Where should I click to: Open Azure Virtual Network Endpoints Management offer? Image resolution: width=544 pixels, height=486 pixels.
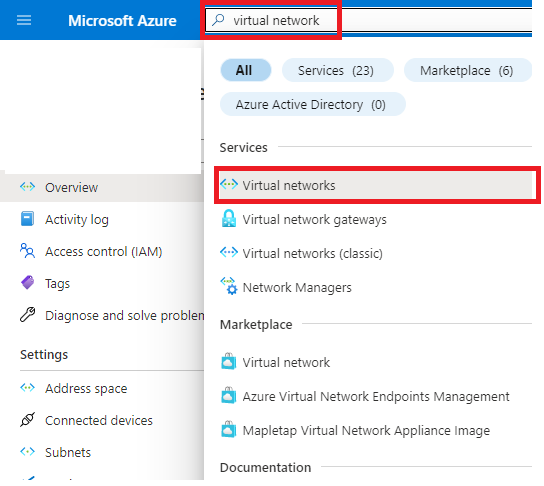click(x=376, y=396)
